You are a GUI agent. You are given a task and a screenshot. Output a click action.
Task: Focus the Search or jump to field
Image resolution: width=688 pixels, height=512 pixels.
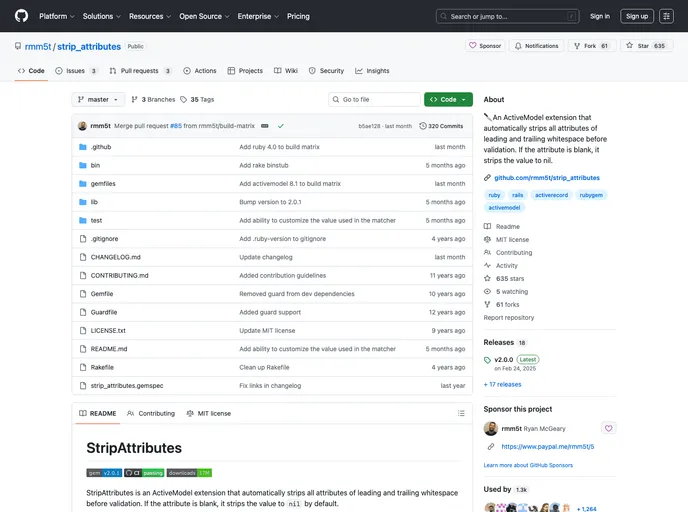[x=507, y=16]
